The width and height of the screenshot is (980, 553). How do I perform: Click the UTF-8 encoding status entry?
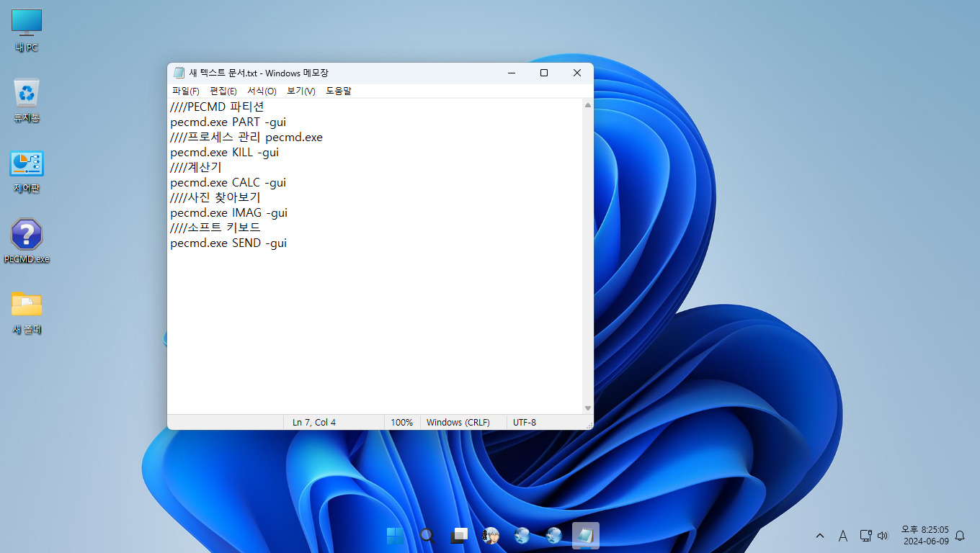coord(525,422)
